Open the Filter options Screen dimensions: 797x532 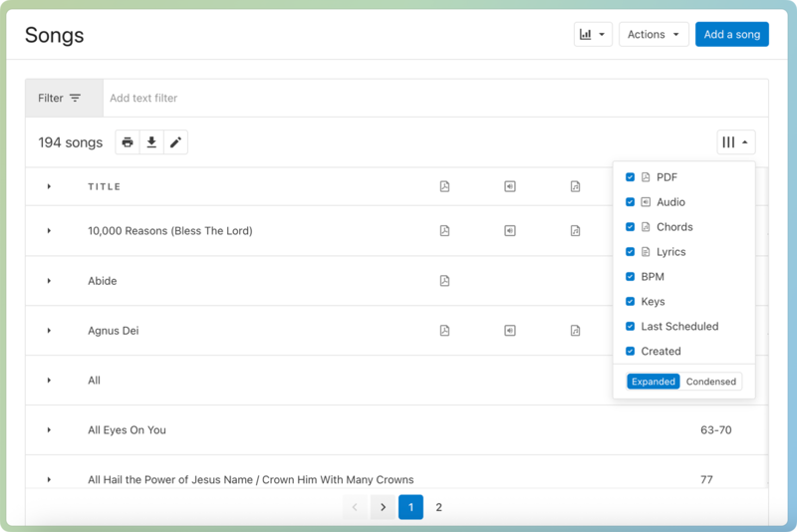coord(65,98)
